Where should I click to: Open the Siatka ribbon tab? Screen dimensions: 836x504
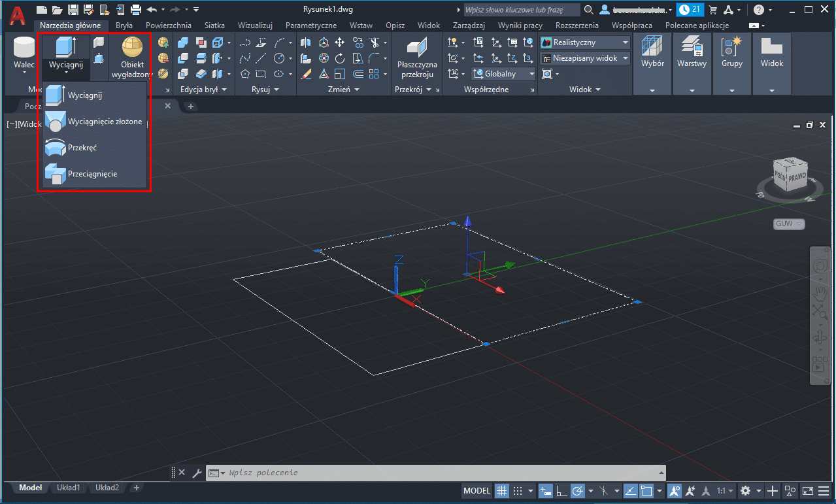214,25
